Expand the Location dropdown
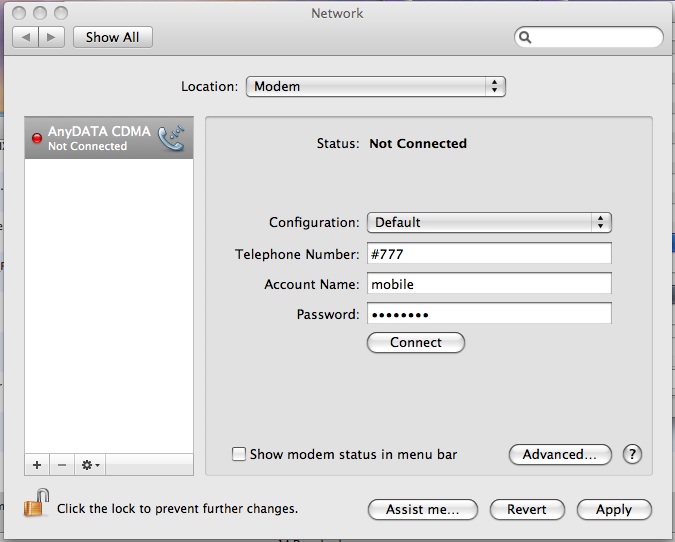Viewport: 675px width, 542px height. point(375,87)
